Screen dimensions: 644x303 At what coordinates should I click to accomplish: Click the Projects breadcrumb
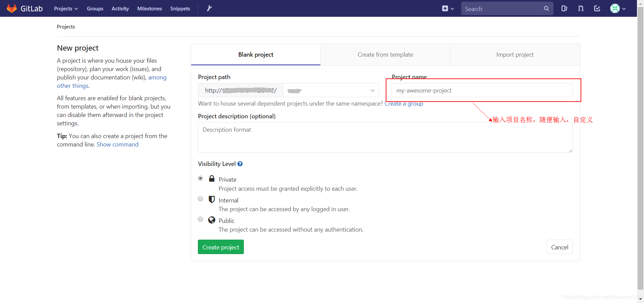(x=66, y=27)
